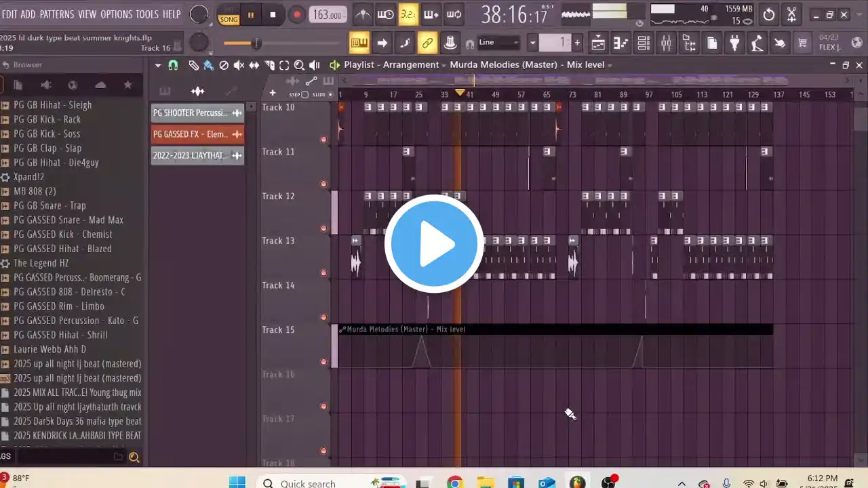Toggle the multilink controllers hat icon
Image resolution: width=868 pixels, height=488 pixels.
[x=450, y=43]
